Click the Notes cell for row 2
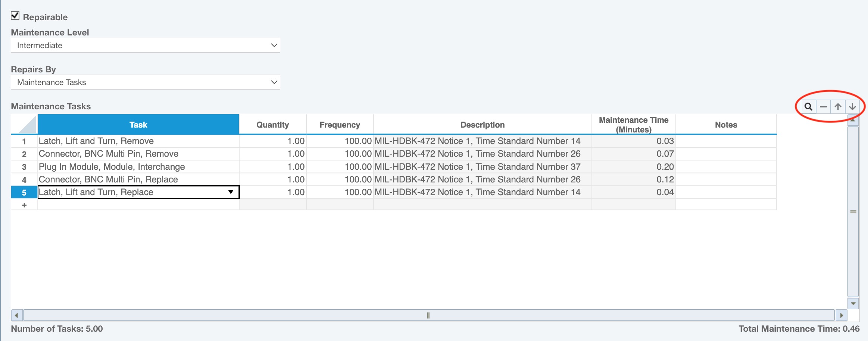Viewport: 868px width, 341px height. (x=726, y=154)
